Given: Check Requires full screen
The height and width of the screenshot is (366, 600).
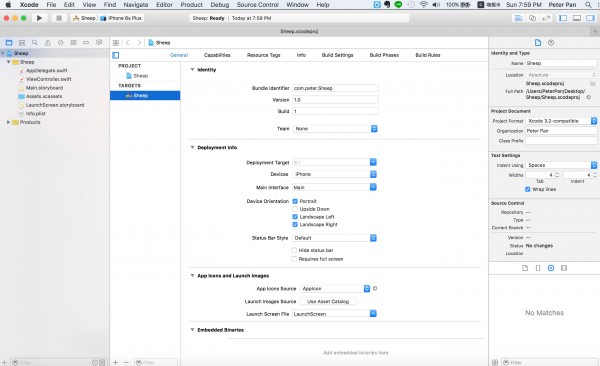Looking at the screenshot, I should (294, 259).
